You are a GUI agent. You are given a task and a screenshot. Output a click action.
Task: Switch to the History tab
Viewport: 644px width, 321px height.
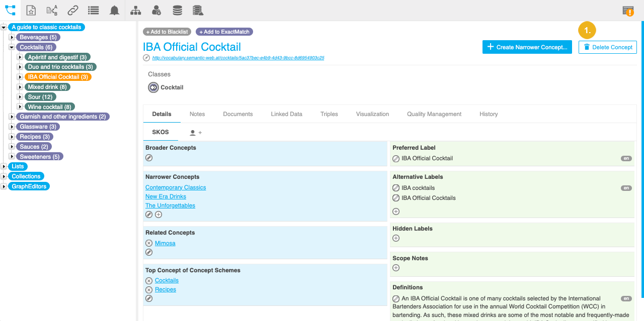489,114
